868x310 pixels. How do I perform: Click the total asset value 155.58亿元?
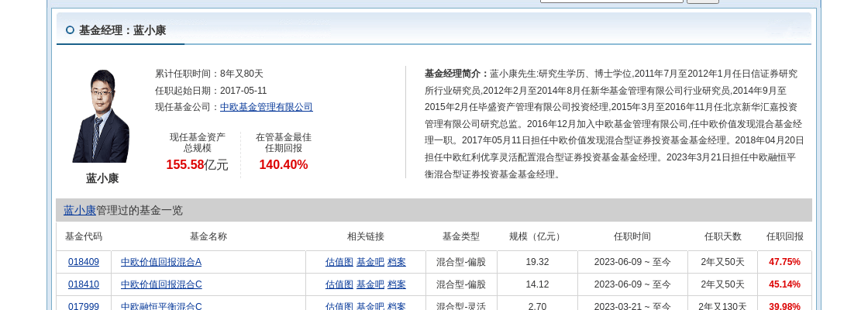197,165
